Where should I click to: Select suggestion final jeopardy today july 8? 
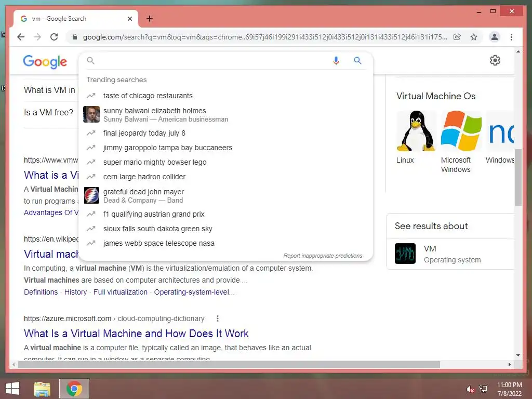pyautogui.click(x=225, y=133)
